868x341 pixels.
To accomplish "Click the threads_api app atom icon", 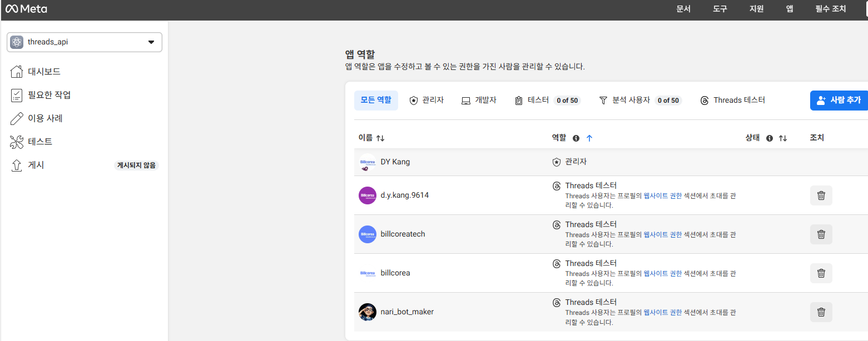I will coord(17,42).
